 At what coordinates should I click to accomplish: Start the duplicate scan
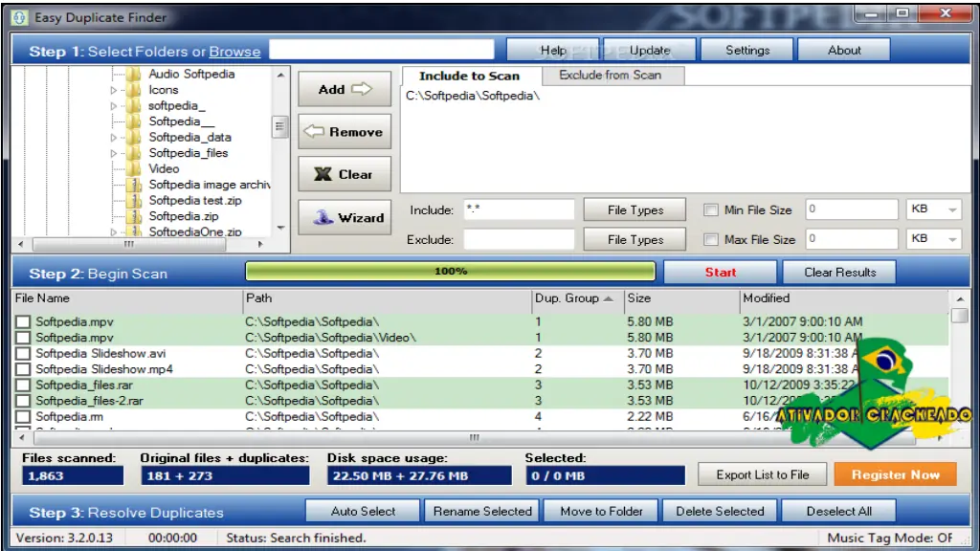tap(720, 273)
